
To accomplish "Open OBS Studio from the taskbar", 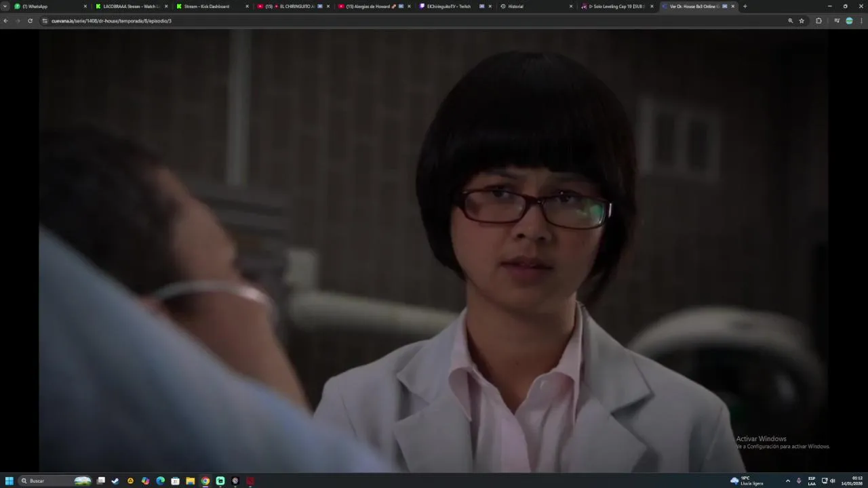I will (235, 481).
